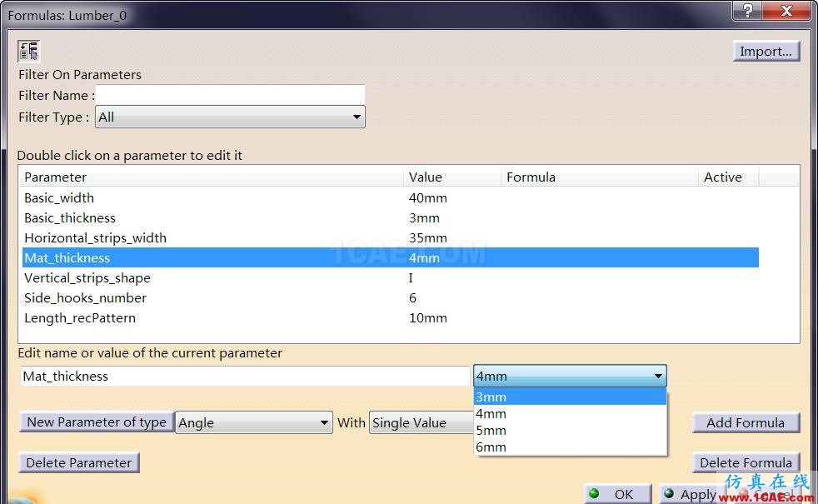
Task: Click the Formula column header
Action: click(x=599, y=177)
